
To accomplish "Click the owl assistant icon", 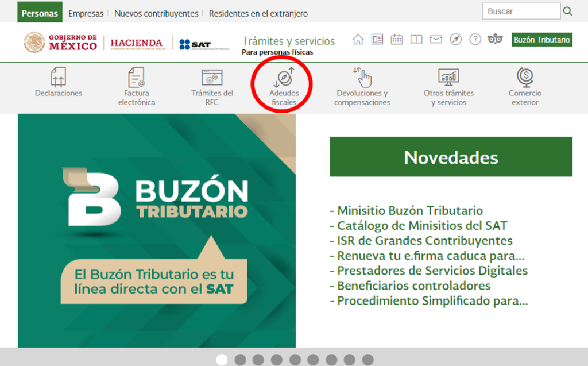I will (494, 39).
